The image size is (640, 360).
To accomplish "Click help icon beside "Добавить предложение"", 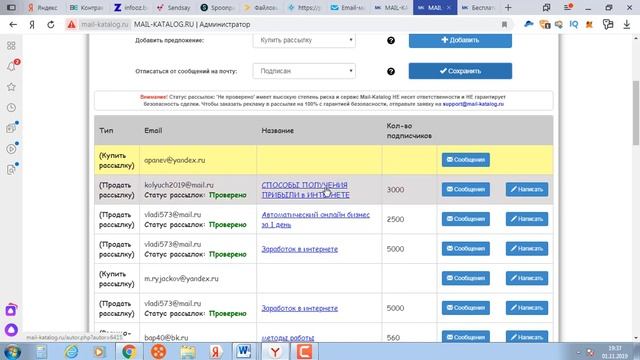I will tap(391, 40).
